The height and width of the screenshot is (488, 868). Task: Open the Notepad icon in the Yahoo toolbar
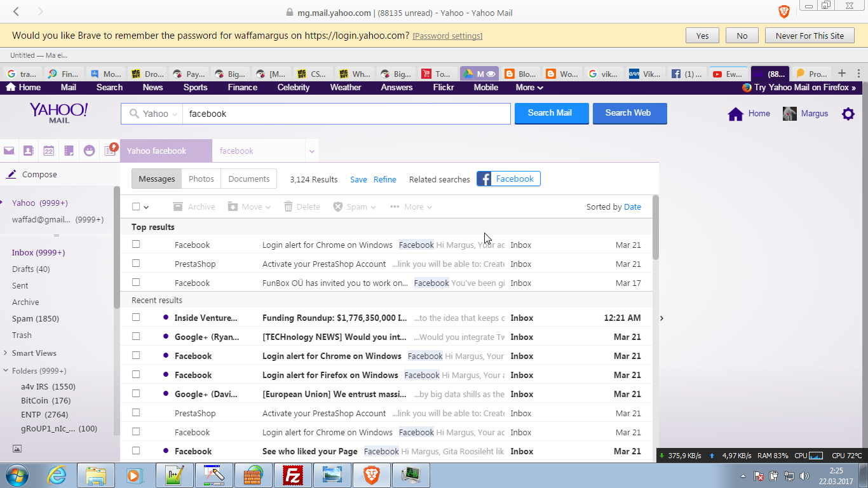point(69,151)
